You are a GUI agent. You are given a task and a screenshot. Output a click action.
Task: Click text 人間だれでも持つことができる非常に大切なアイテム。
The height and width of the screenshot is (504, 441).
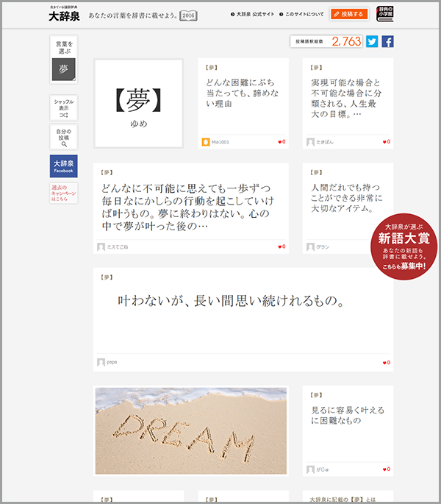347,198
